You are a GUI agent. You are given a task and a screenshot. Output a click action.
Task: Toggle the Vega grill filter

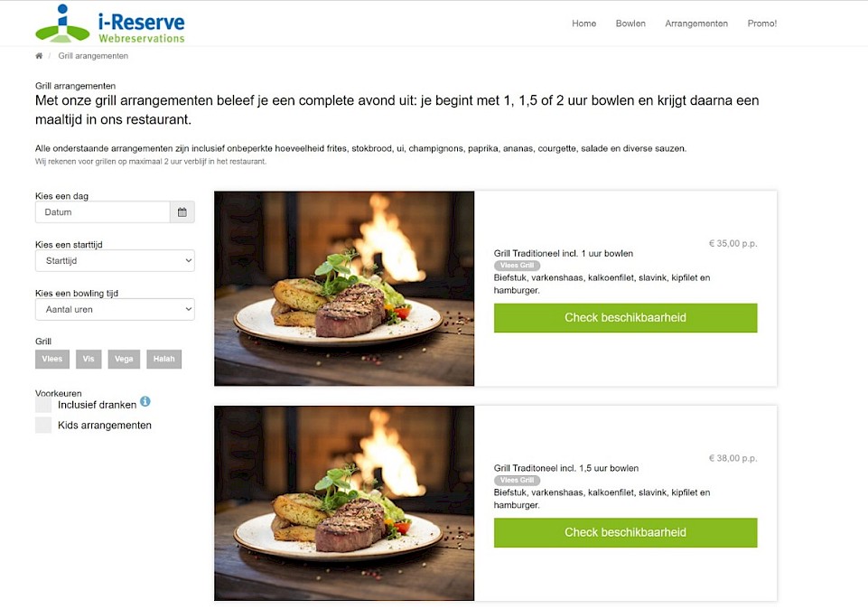pyautogui.click(x=124, y=359)
